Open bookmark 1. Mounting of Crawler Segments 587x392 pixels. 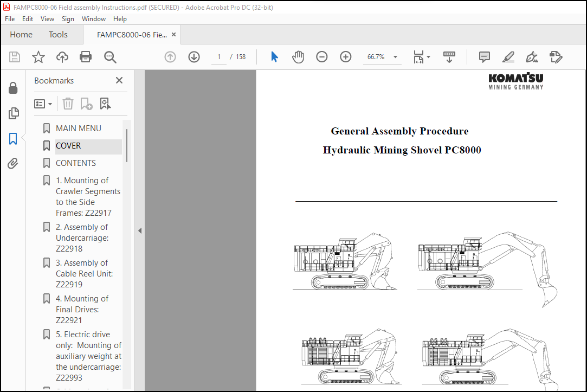88,197
